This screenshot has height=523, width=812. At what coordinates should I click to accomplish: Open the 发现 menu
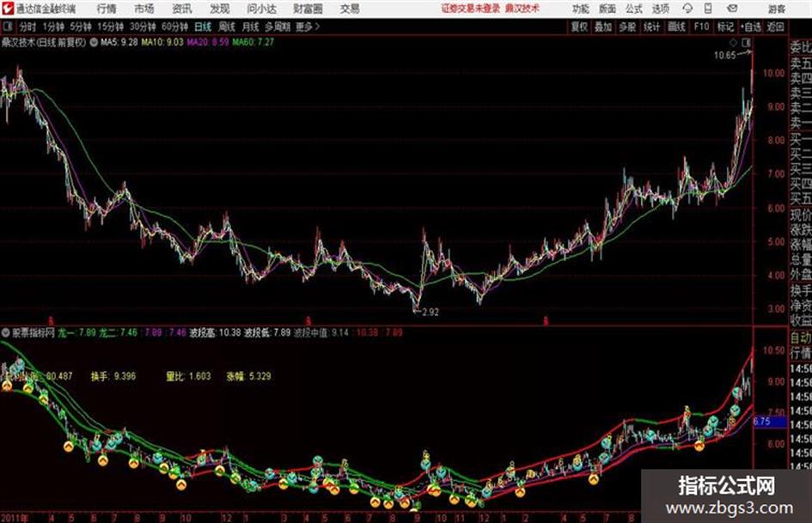[x=220, y=9]
